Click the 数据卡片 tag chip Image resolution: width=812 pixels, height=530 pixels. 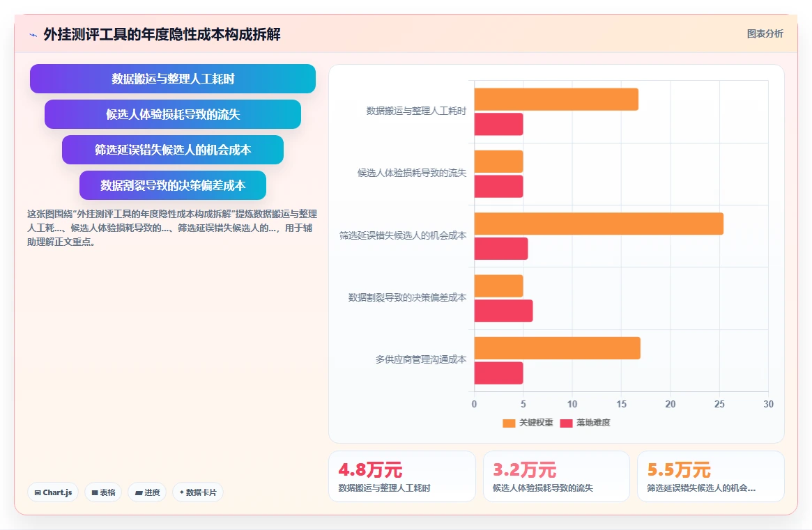click(198, 492)
